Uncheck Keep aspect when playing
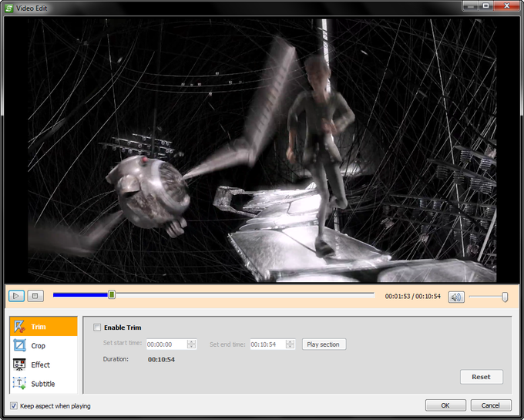The image size is (524, 420). click(x=14, y=405)
